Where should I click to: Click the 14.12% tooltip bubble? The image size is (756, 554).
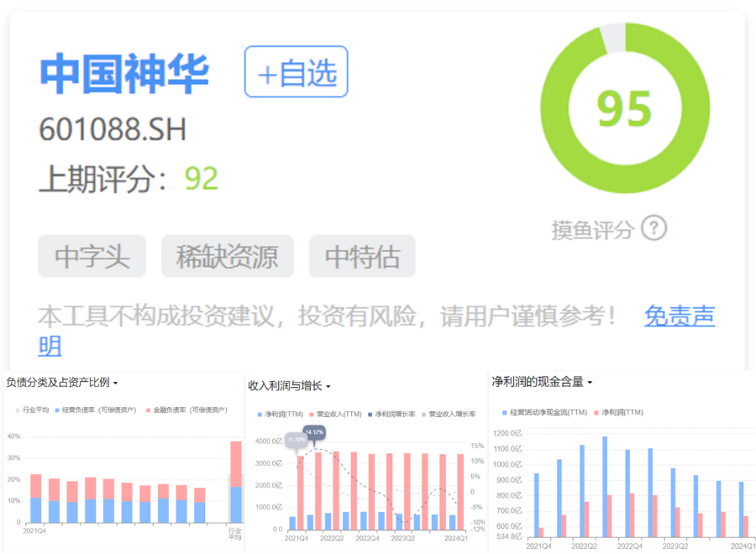(x=314, y=432)
